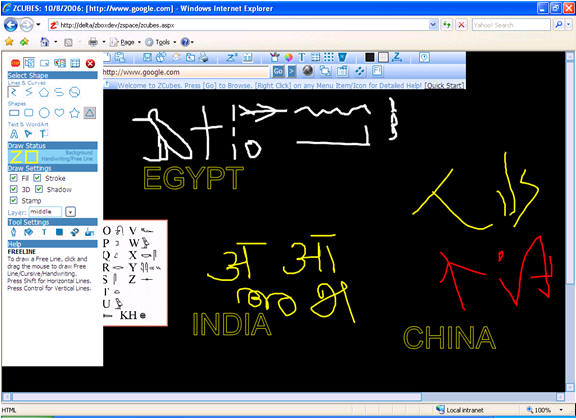Click the paint bucket with brushes icon

[274, 57]
